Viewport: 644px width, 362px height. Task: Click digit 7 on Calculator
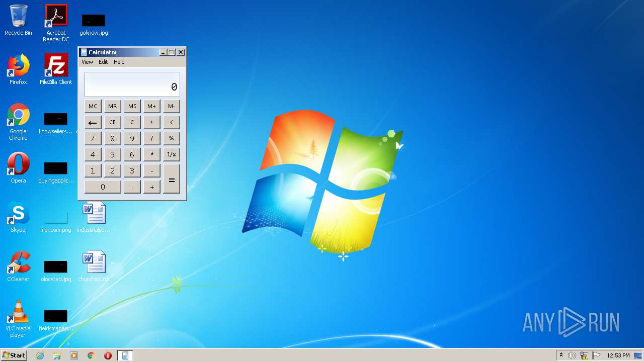click(x=93, y=138)
